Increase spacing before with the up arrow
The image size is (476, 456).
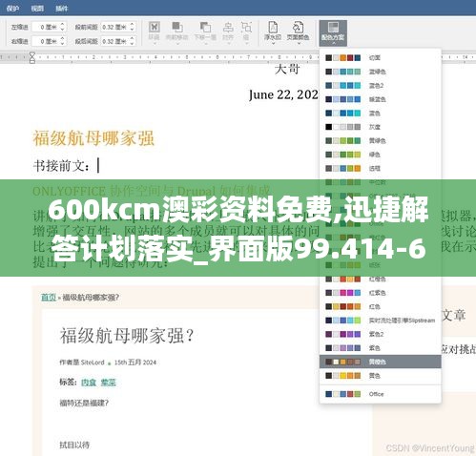pyautogui.click(x=133, y=25)
